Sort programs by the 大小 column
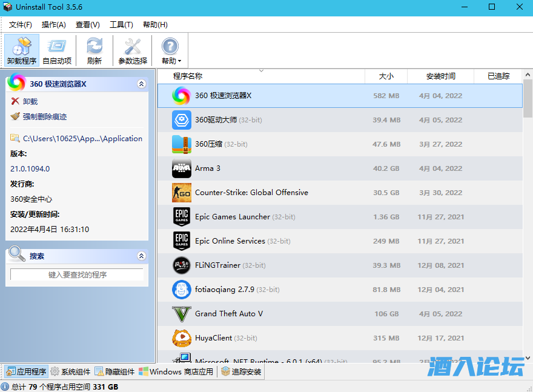Screen dimensions: 533x392 [385, 76]
